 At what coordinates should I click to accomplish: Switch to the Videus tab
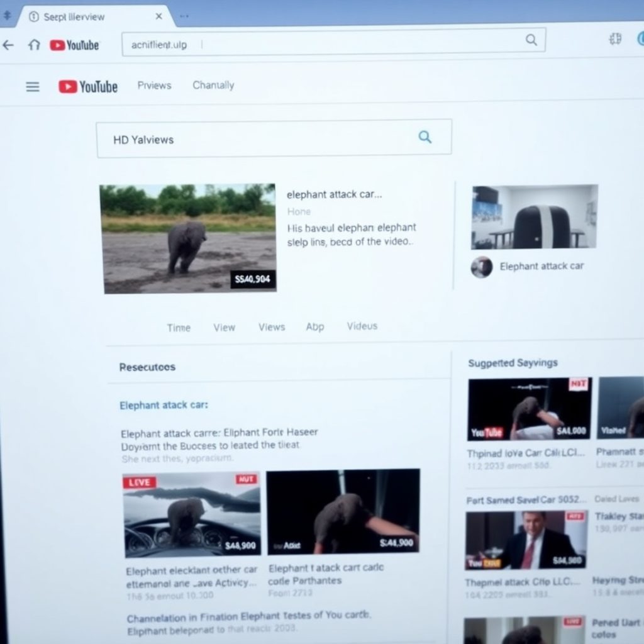362,326
